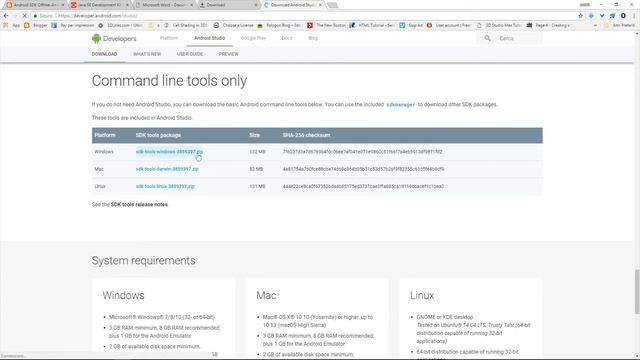Open the Platform section in the header
The height and width of the screenshot is (360, 640).
pos(169,38)
